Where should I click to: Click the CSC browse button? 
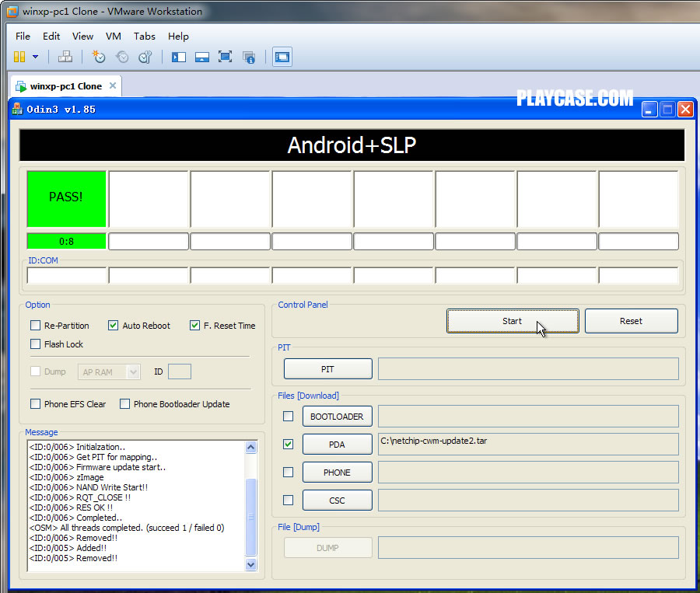(x=337, y=501)
